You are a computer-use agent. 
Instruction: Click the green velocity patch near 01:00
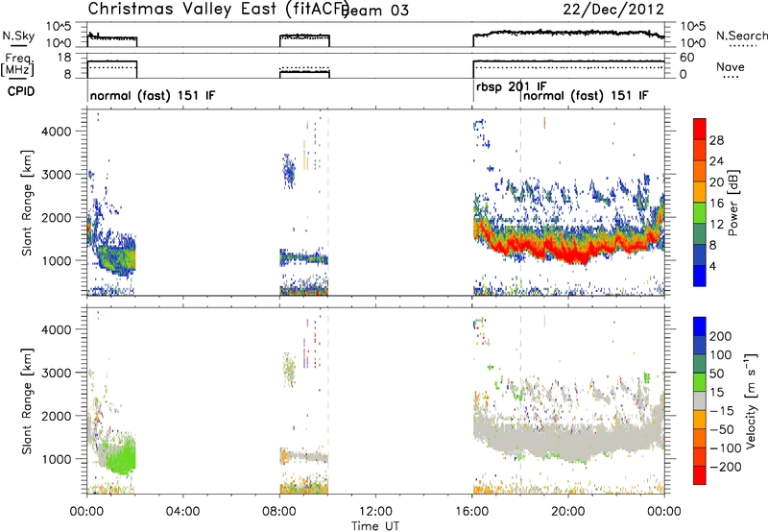120,458
